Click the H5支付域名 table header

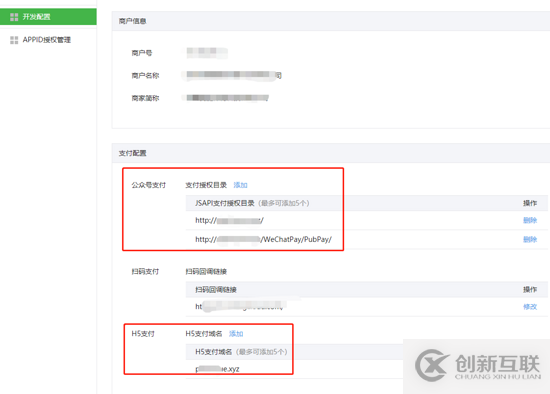point(241,352)
